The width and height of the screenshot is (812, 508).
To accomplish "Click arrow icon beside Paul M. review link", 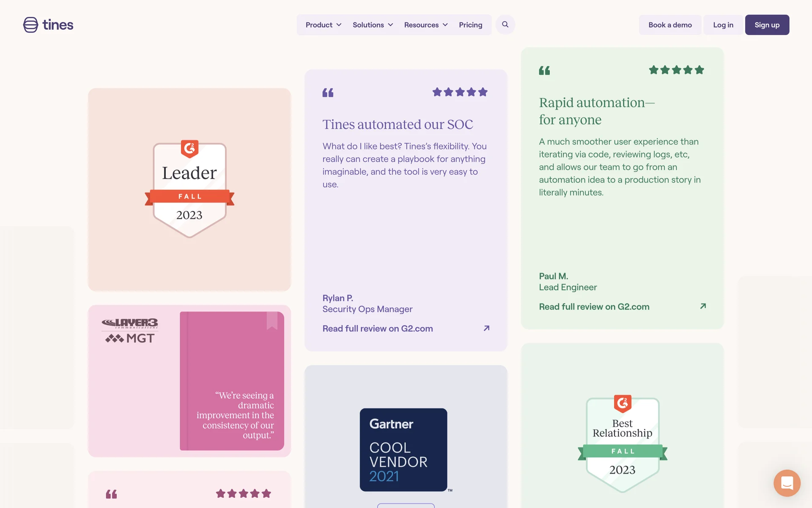I will (x=703, y=306).
